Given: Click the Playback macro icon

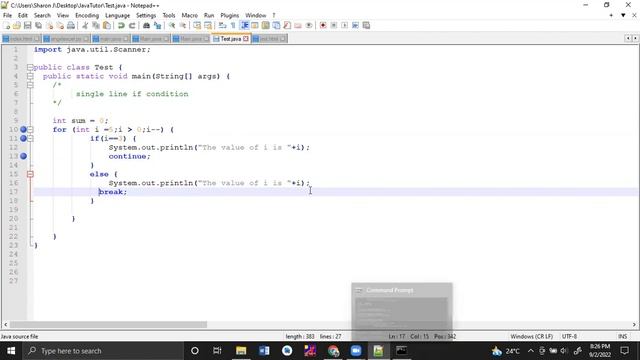Looking at the screenshot, I should [x=344, y=25].
